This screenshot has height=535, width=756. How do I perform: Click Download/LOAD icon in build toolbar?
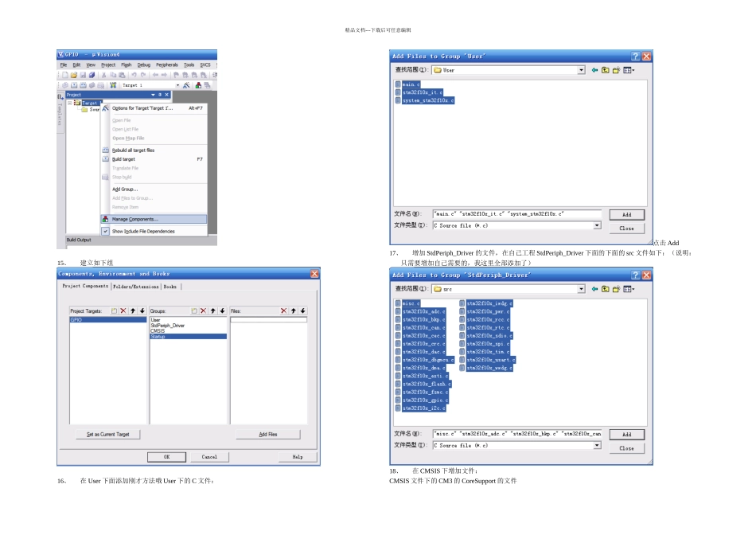[113, 85]
